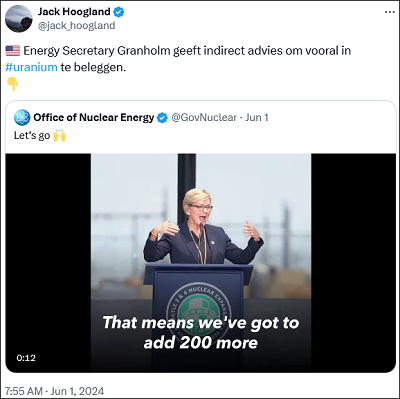The height and width of the screenshot is (399, 400).
Task: Click the 0:12 video duration label
Action: [26, 358]
